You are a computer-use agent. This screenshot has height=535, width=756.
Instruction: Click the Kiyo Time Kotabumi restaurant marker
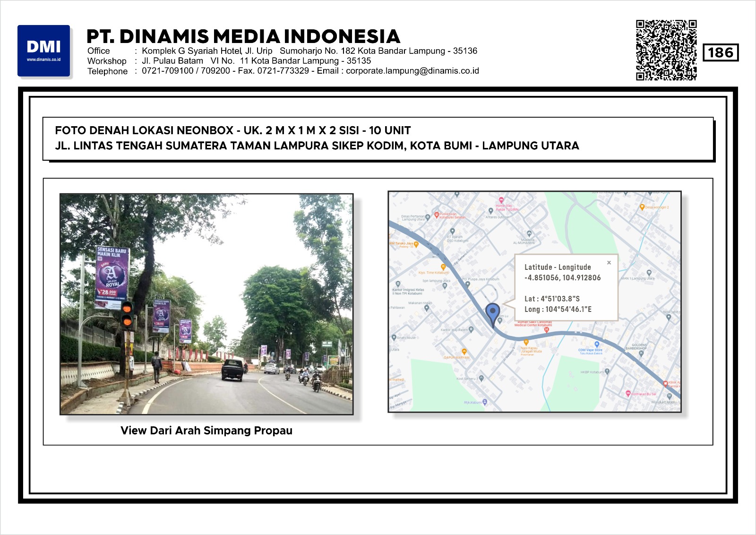pyautogui.click(x=443, y=267)
